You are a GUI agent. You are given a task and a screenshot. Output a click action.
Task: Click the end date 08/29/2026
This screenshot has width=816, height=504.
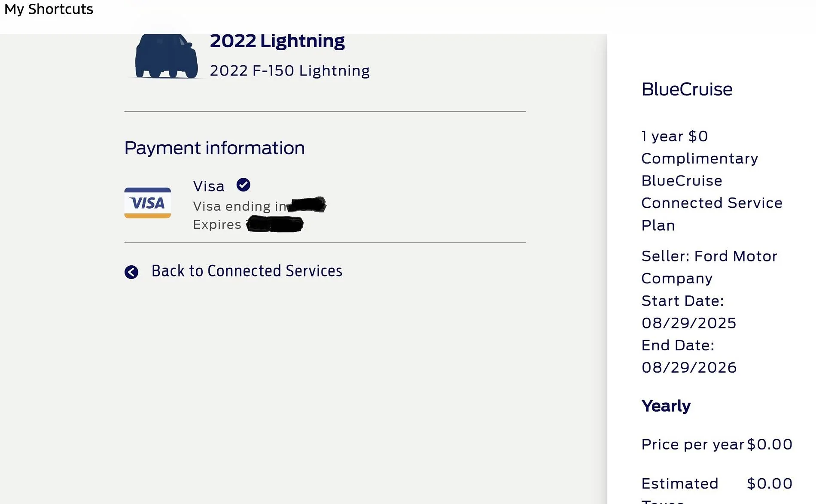[x=689, y=367]
